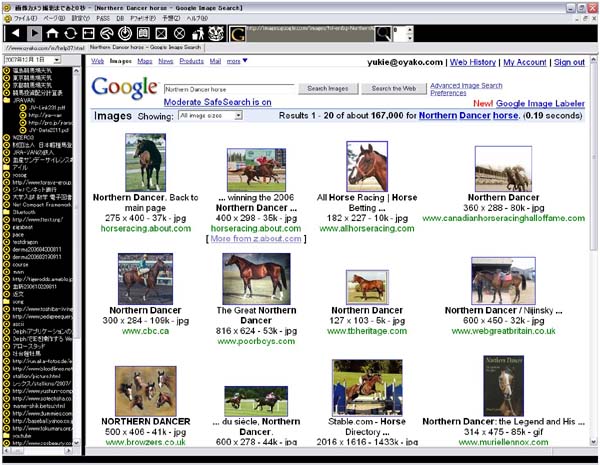Open the ページ menu
The image size is (600, 465).
[54, 18]
